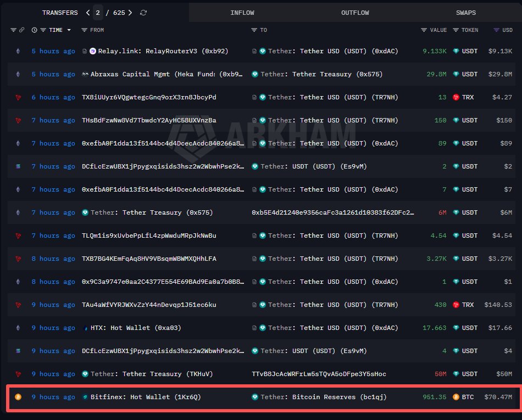Open the TOKEN column filter
The image size is (522, 420).
[456, 30]
